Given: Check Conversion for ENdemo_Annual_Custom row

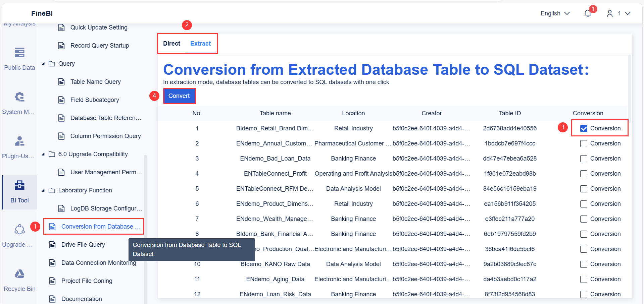Looking at the screenshot, I should coord(584,143).
